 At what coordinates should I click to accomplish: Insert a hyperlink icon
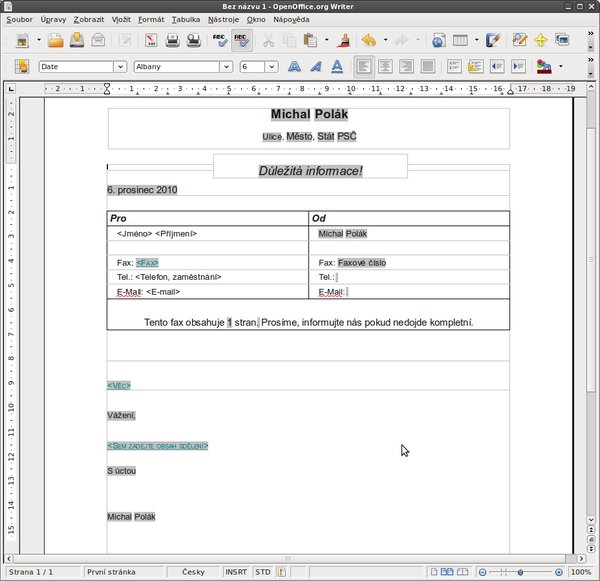point(439,40)
